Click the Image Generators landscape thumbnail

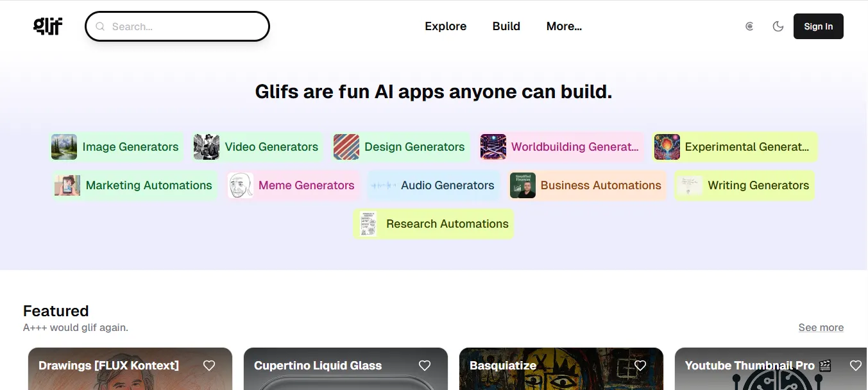coord(64,147)
